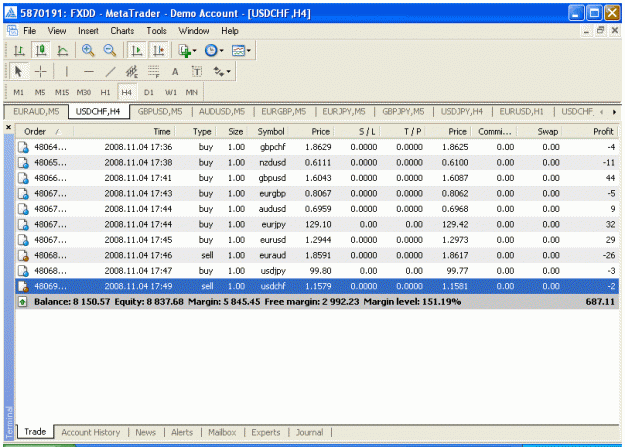The width and height of the screenshot is (625, 447).
Task: Switch to M1 timeframe
Action: pos(18,93)
